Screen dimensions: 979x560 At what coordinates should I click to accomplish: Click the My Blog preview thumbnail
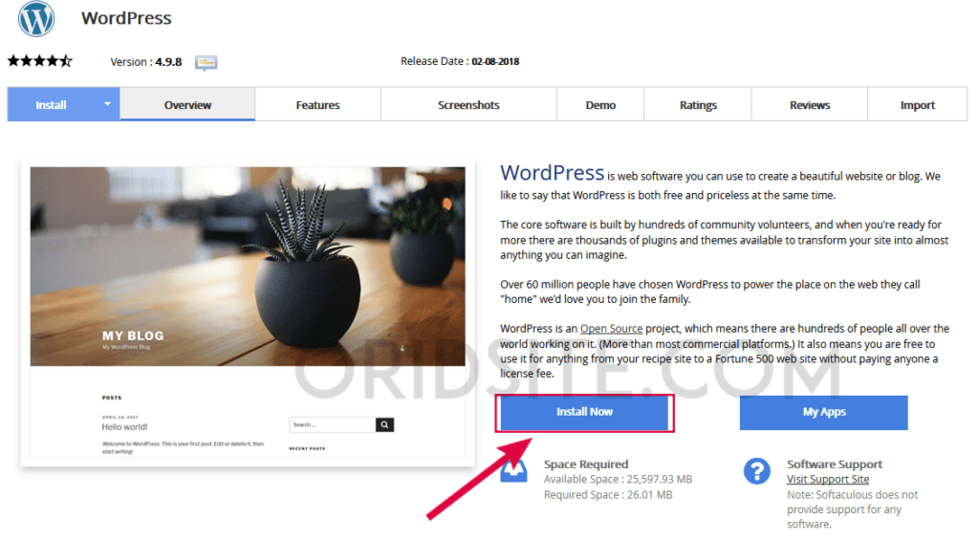coord(248,312)
